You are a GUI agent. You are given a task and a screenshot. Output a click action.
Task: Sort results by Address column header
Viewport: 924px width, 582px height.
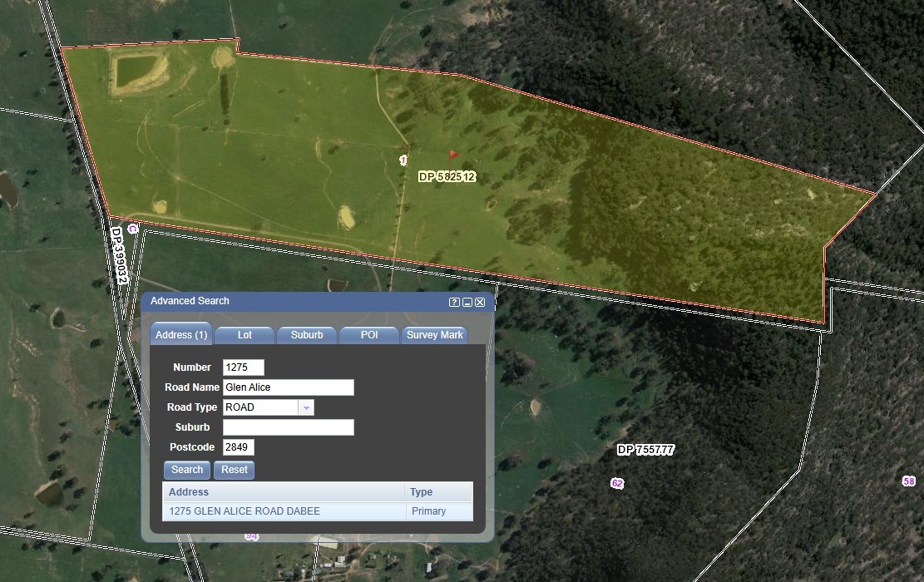click(x=283, y=492)
